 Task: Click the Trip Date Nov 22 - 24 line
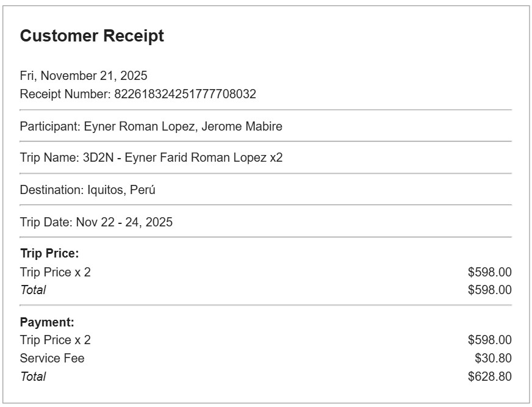tap(96, 222)
